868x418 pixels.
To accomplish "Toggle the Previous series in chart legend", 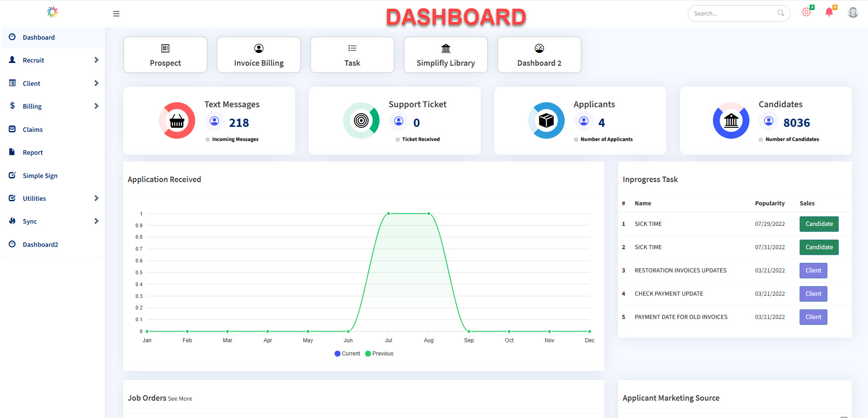I will [379, 354].
